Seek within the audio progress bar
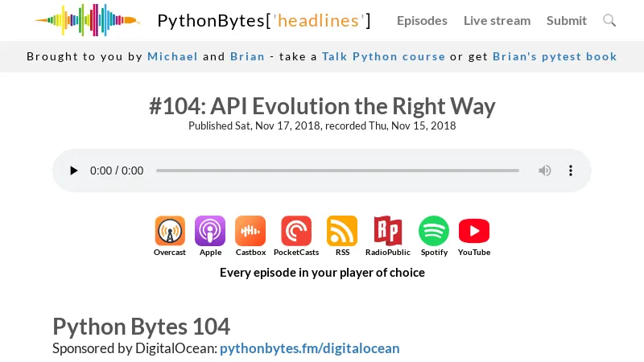 pyautogui.click(x=337, y=171)
